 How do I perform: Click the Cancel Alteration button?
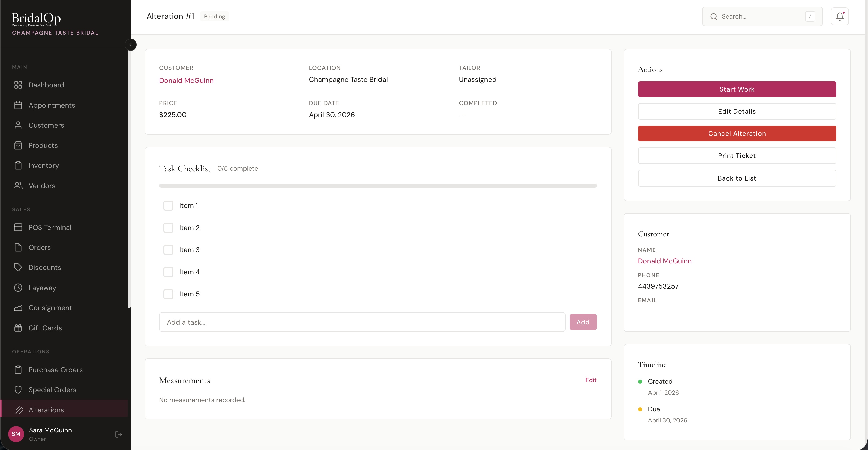pos(737,133)
